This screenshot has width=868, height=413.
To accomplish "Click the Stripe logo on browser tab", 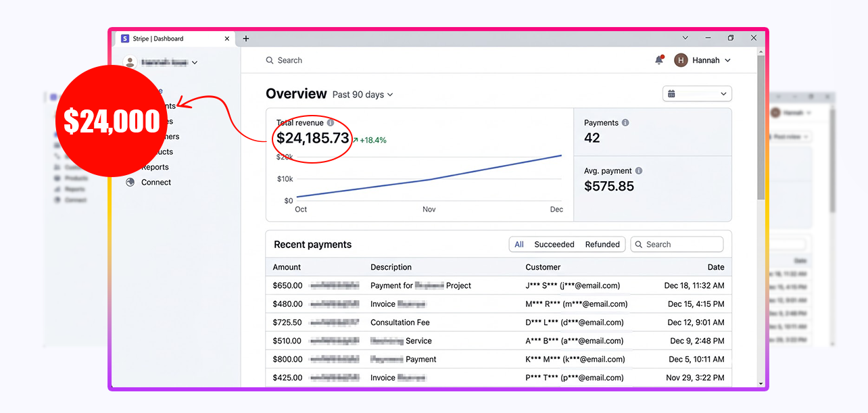I will [x=125, y=39].
